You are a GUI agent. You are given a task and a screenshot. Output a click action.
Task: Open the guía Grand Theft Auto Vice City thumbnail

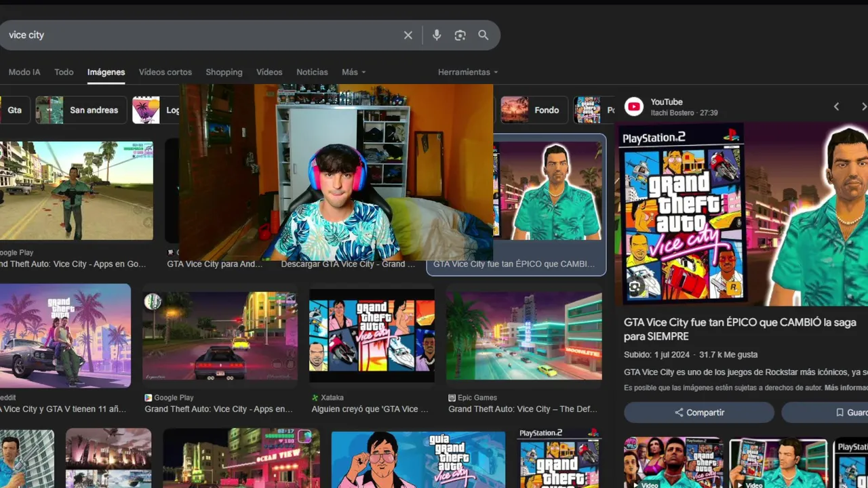[x=418, y=460]
